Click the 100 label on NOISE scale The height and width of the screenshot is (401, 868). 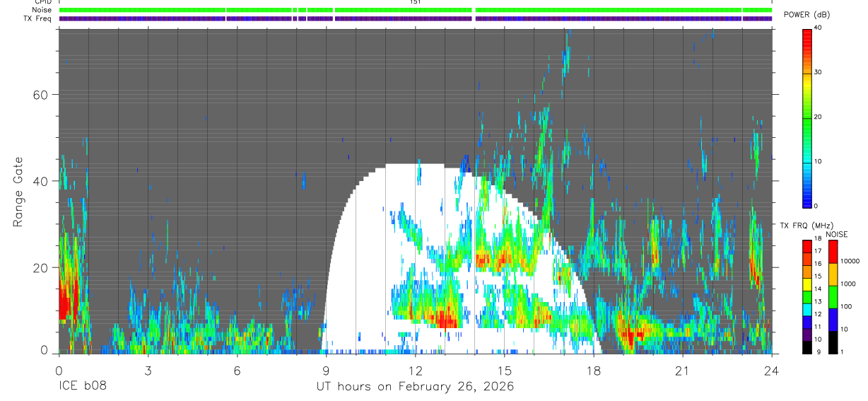(845, 306)
